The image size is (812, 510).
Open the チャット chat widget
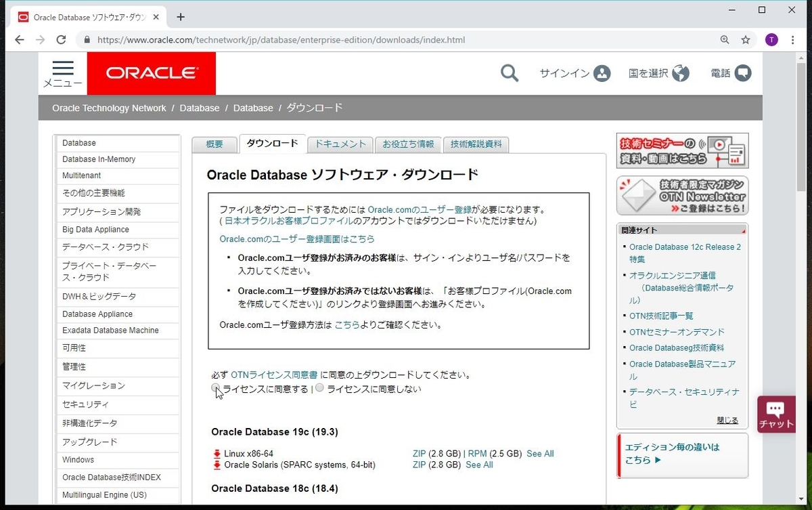[x=775, y=414]
